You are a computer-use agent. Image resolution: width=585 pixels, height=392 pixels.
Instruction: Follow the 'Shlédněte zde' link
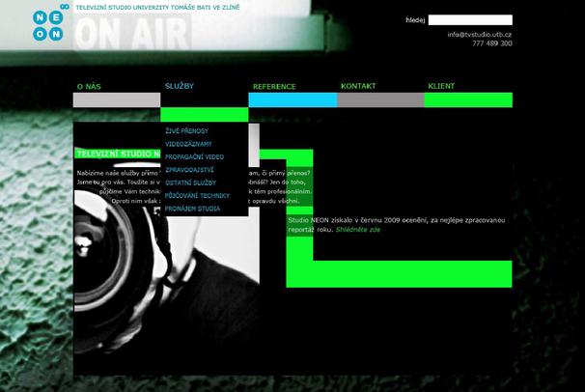358,230
